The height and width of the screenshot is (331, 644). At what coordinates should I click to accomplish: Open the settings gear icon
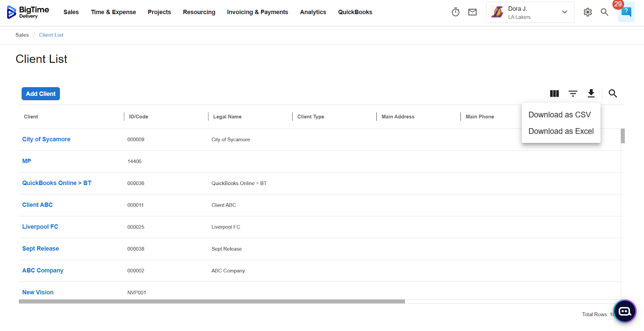click(x=588, y=12)
